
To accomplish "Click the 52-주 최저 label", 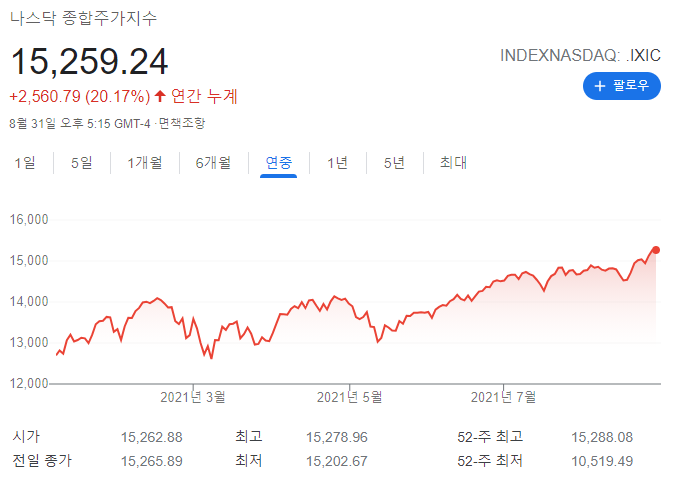I will 490,461.
